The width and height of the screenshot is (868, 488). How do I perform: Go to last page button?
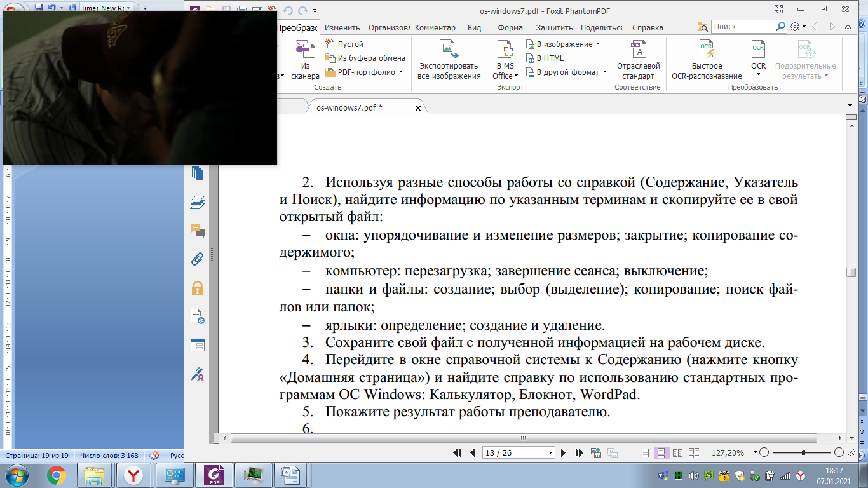[x=579, y=452]
